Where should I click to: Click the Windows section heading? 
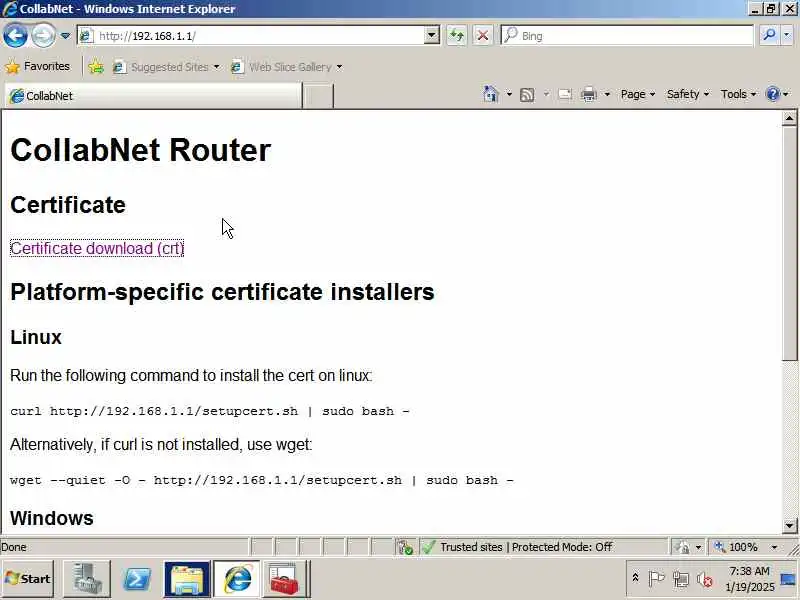(x=52, y=518)
